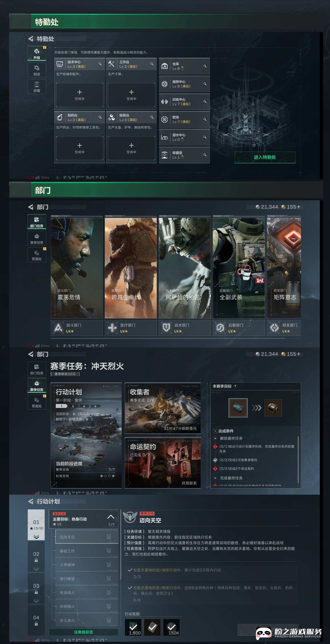Click the upgraded reward case thumbnail
This screenshot has width=330, height=644.
tap(273, 408)
